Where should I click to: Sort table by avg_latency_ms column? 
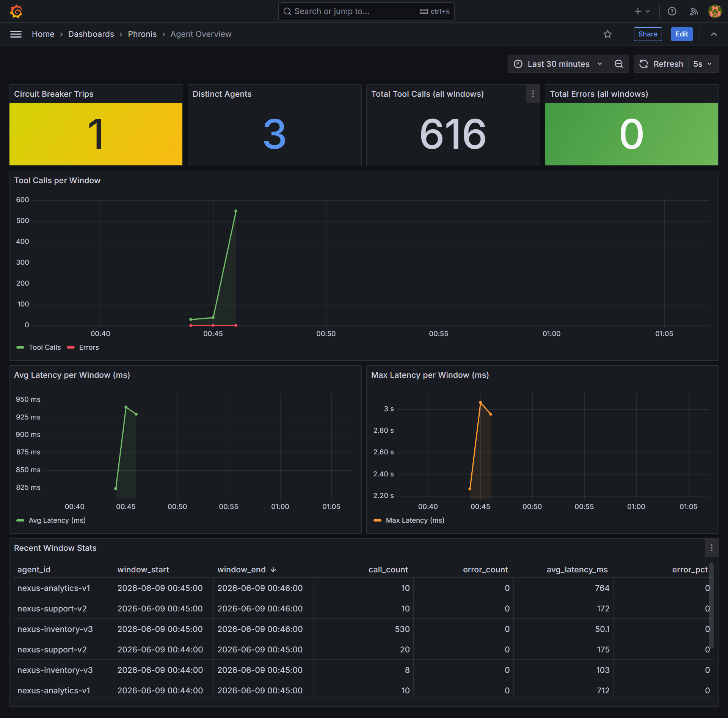click(x=577, y=570)
